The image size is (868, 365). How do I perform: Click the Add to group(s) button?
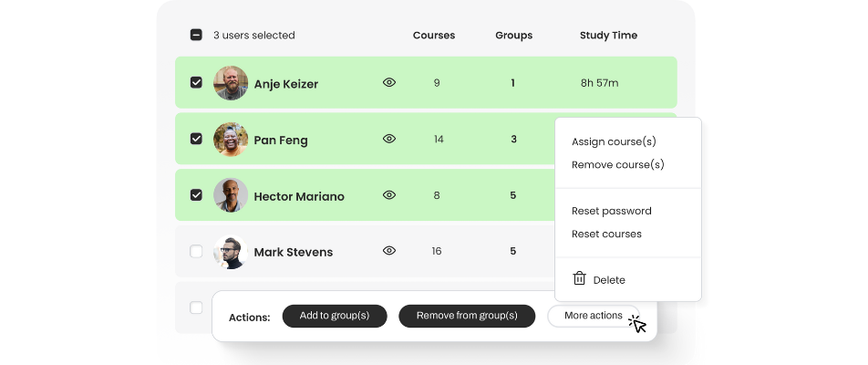pyautogui.click(x=335, y=316)
